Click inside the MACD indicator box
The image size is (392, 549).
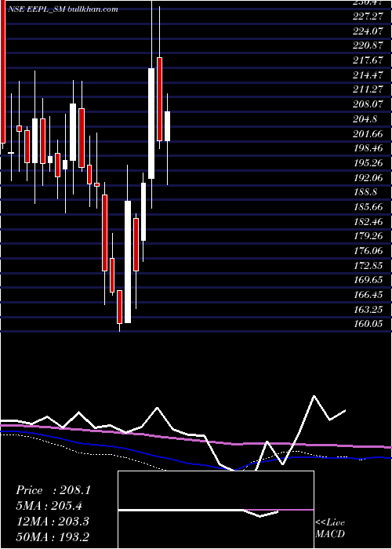(x=216, y=510)
